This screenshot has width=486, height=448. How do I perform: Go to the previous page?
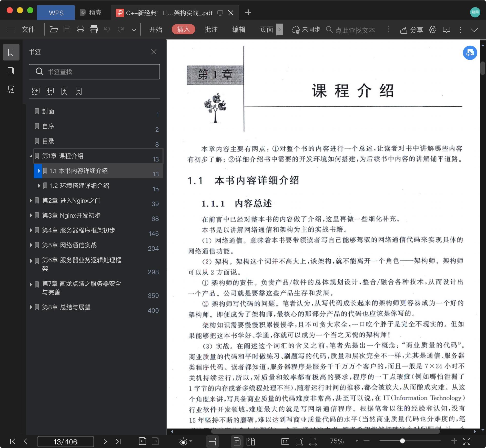tap(25, 441)
